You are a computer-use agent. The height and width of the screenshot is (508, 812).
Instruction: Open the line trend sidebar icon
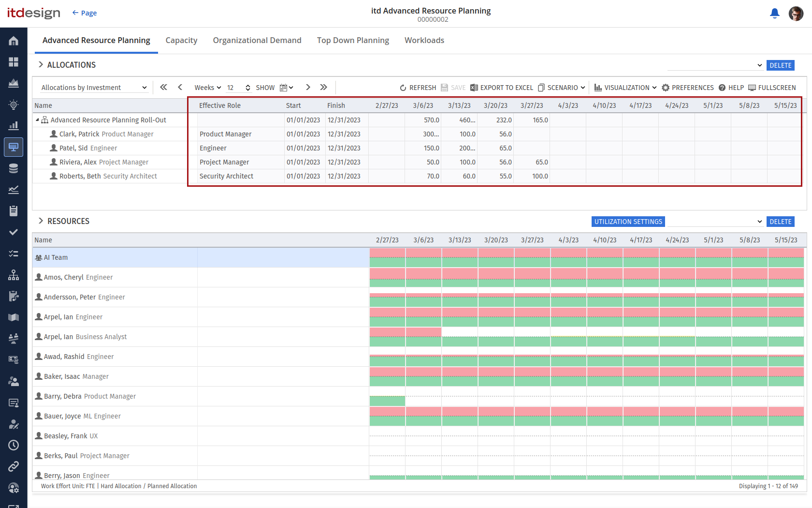[14, 190]
